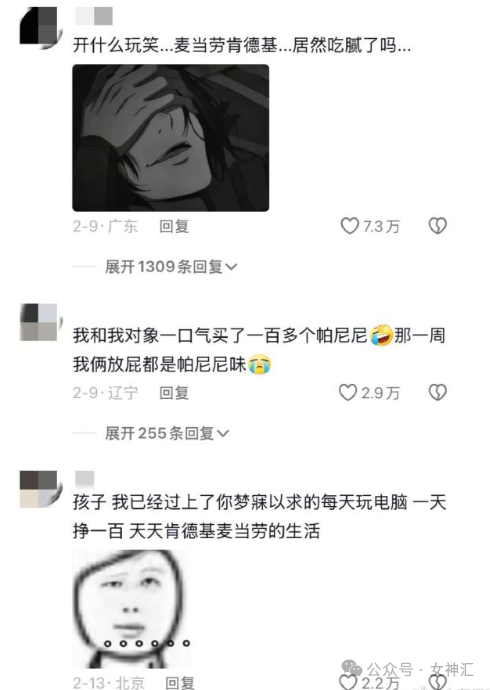The height and width of the screenshot is (690, 490).
Task: Tap the WeChat logo in the watermark
Action: click(x=352, y=668)
